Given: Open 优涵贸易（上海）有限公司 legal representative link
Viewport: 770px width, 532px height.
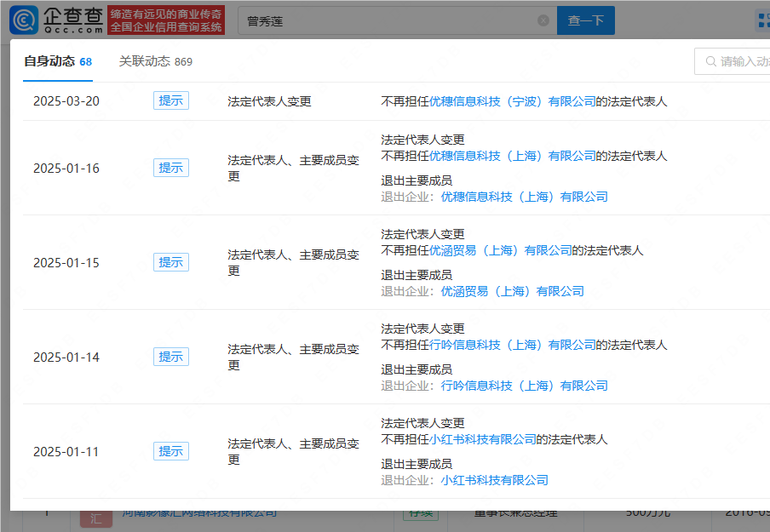Looking at the screenshot, I should click(500, 250).
